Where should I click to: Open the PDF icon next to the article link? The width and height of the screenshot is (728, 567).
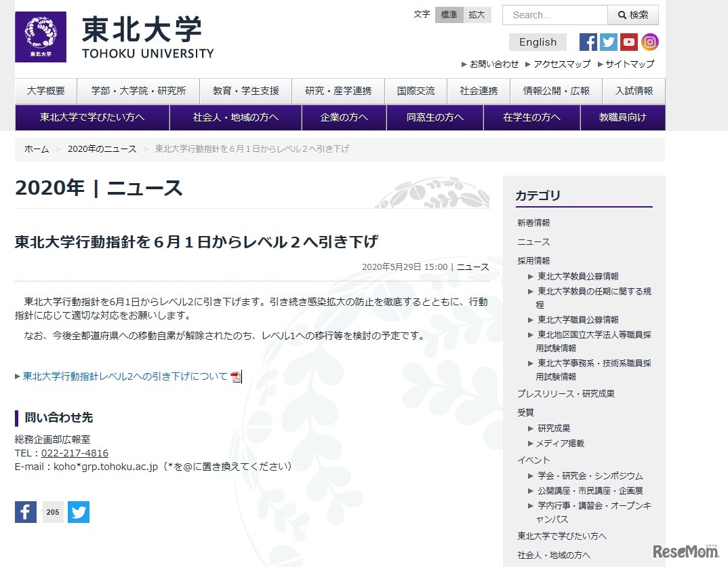tap(235, 377)
